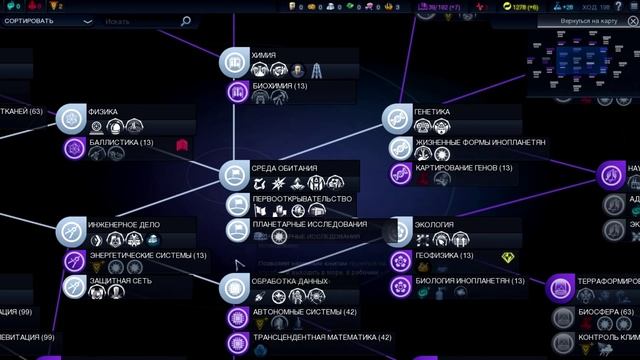Select Биология инопланетян (13) node icon
Screen dimensions: 640x360
400,287
